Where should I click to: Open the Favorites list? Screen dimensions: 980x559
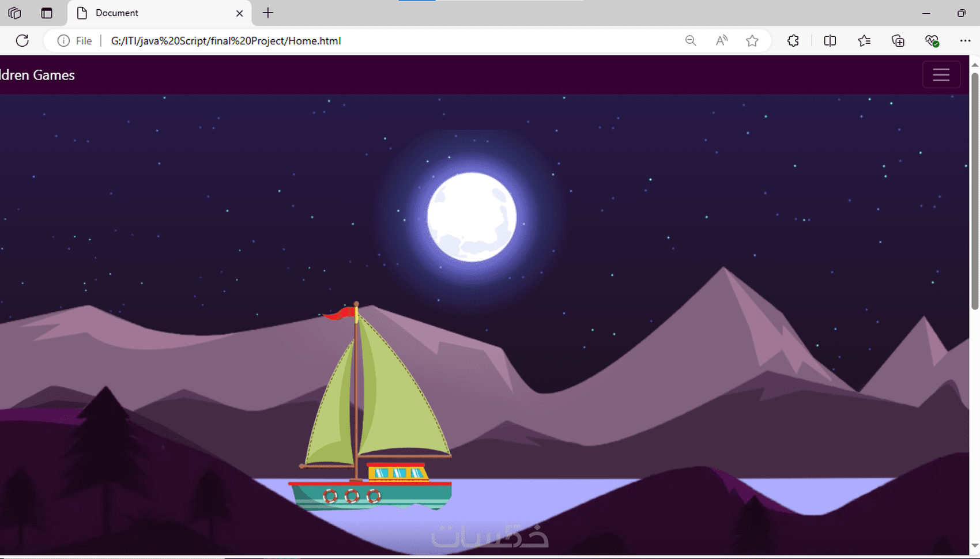864,40
